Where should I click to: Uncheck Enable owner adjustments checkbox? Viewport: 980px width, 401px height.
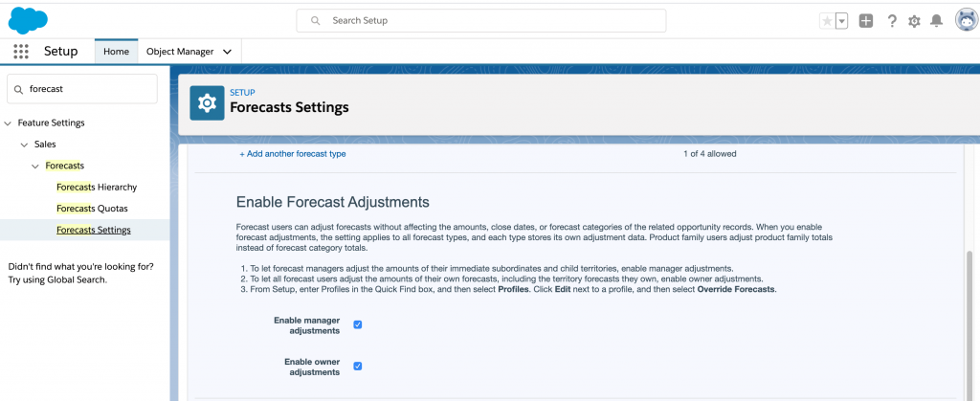358,366
